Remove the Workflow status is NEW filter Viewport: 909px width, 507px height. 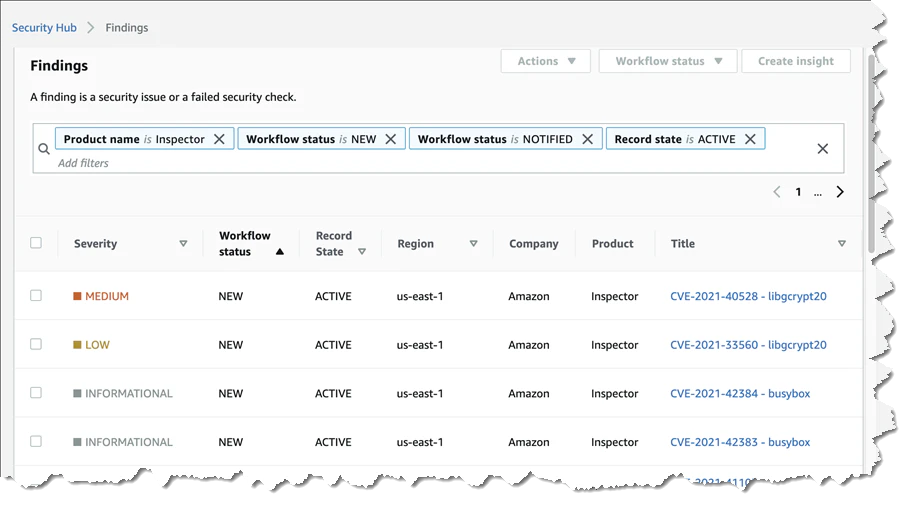coord(391,139)
